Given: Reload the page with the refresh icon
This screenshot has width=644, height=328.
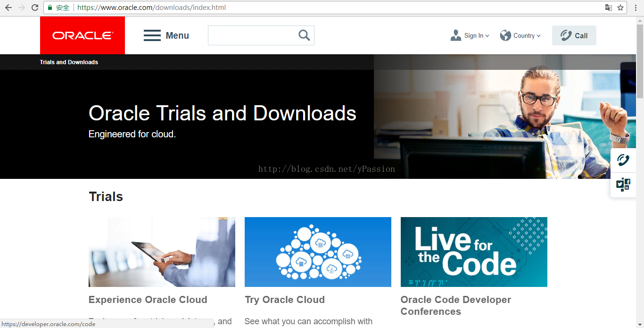Looking at the screenshot, I should point(35,8).
